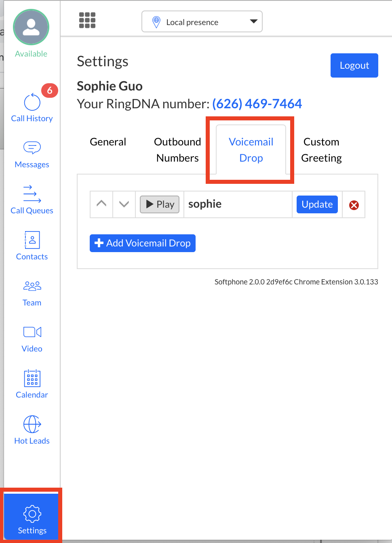This screenshot has height=543, width=392.
Task: Click the Settings gear icon
Action: [32, 514]
